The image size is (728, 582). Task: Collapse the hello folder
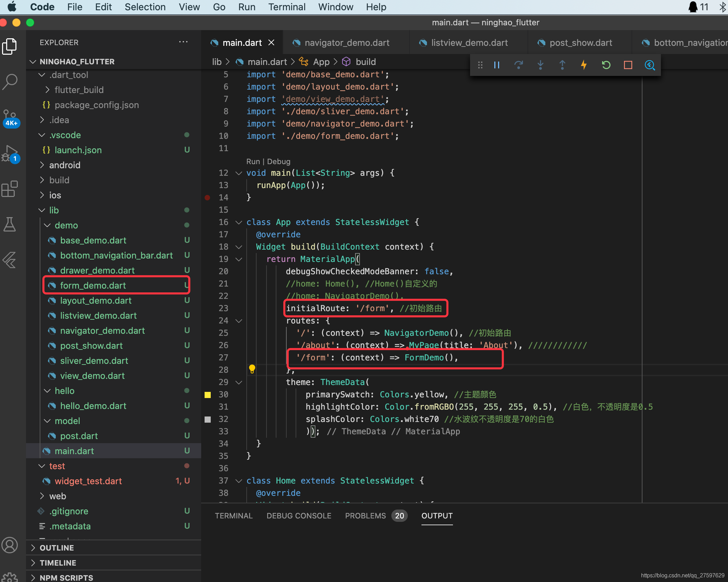(47, 391)
